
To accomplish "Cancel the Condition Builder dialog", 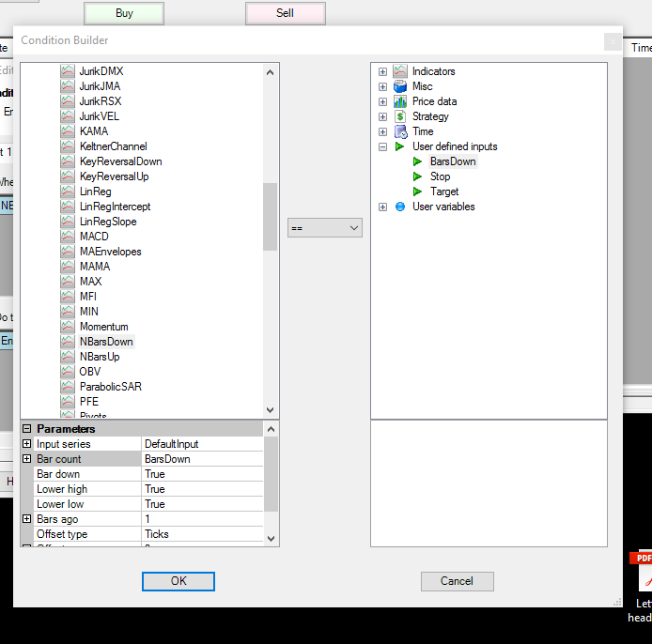I will (x=457, y=581).
